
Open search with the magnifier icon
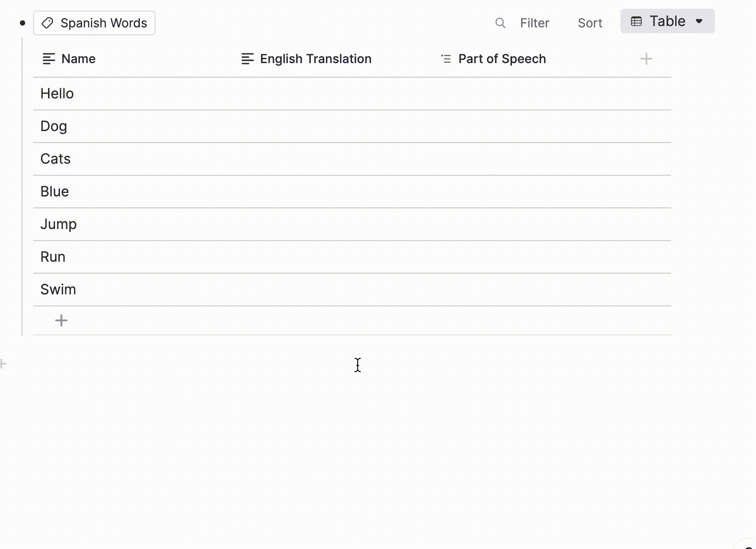500,23
